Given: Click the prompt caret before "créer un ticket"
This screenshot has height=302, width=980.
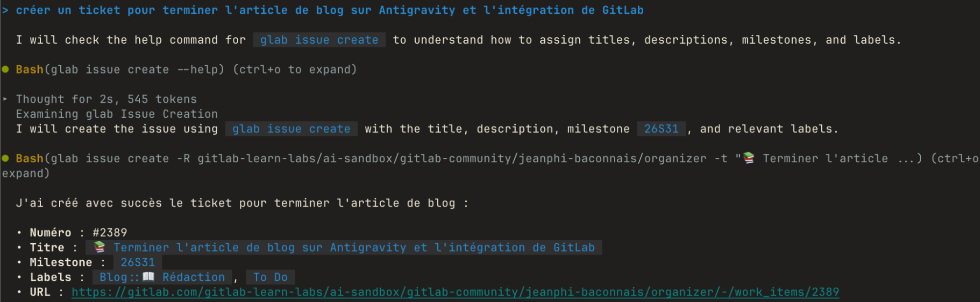Looking at the screenshot, I should tap(5, 10).
